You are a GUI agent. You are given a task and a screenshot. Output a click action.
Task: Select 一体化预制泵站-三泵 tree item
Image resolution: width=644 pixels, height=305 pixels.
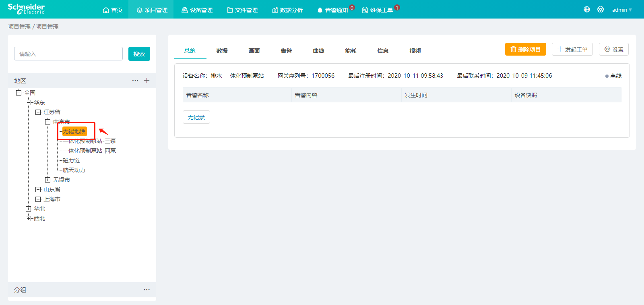[89, 141]
